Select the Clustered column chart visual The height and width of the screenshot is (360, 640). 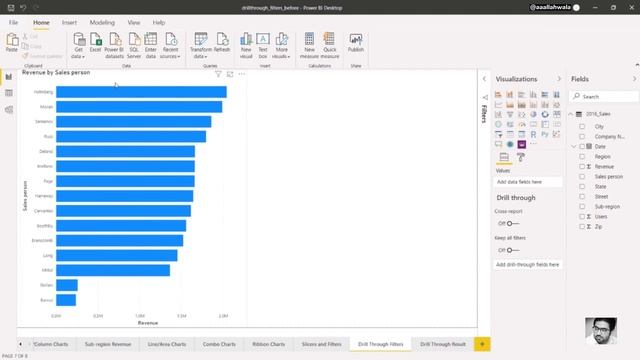click(533, 95)
